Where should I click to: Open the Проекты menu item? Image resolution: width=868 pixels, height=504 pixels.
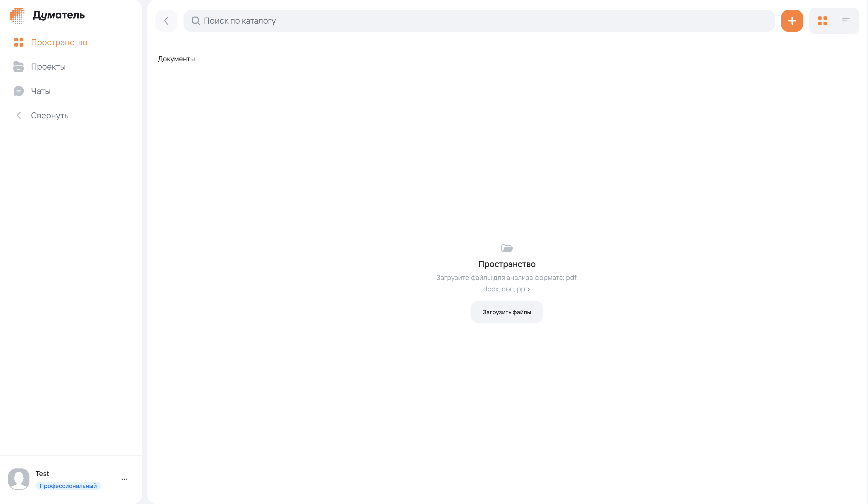[x=48, y=67]
